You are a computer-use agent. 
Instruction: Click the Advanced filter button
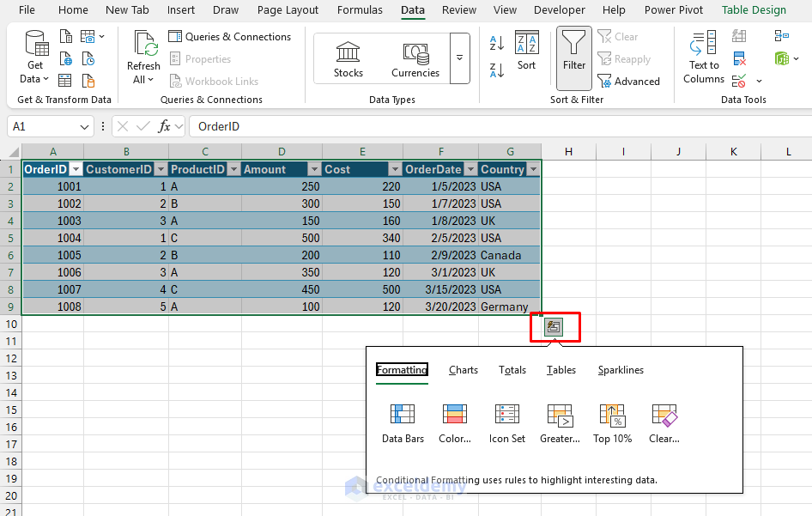coord(629,82)
